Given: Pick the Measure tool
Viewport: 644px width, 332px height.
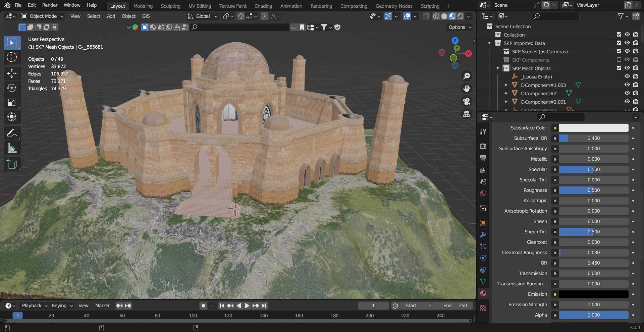Looking at the screenshot, I should (12, 148).
